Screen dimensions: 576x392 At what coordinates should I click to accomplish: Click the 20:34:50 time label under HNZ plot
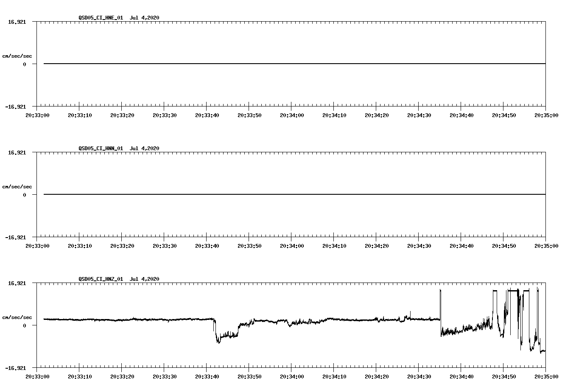click(x=504, y=376)
